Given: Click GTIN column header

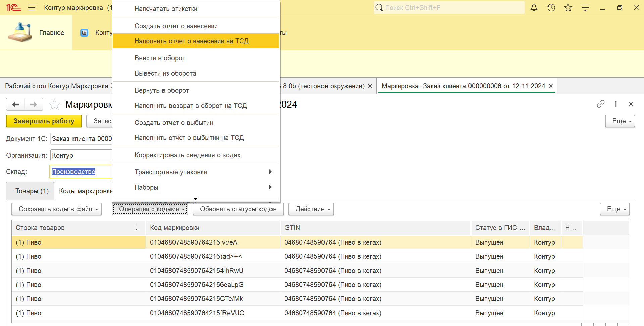Looking at the screenshot, I should pyautogui.click(x=376, y=228).
